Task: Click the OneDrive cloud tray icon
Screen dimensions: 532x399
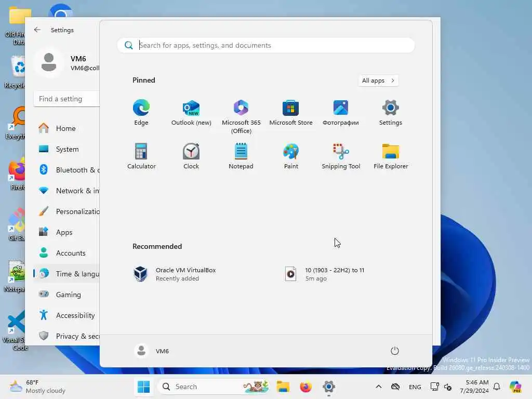Action: tap(395, 387)
